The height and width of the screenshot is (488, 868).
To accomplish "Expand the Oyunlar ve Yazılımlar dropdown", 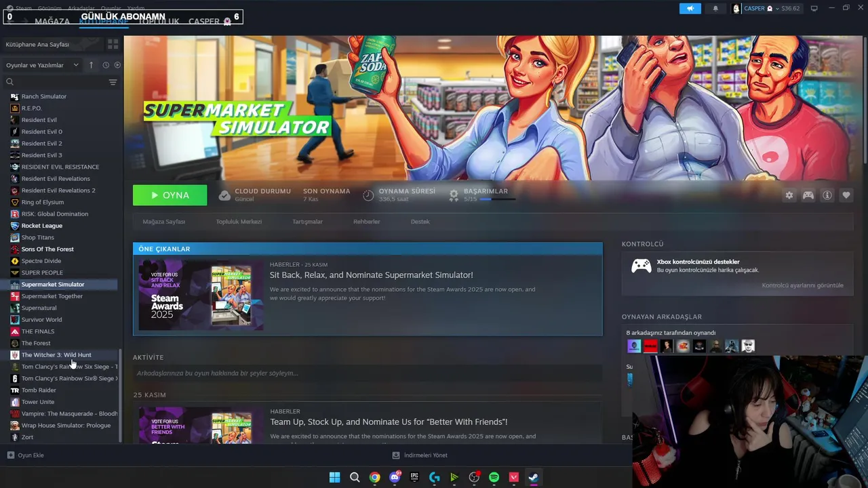I will (x=42, y=65).
